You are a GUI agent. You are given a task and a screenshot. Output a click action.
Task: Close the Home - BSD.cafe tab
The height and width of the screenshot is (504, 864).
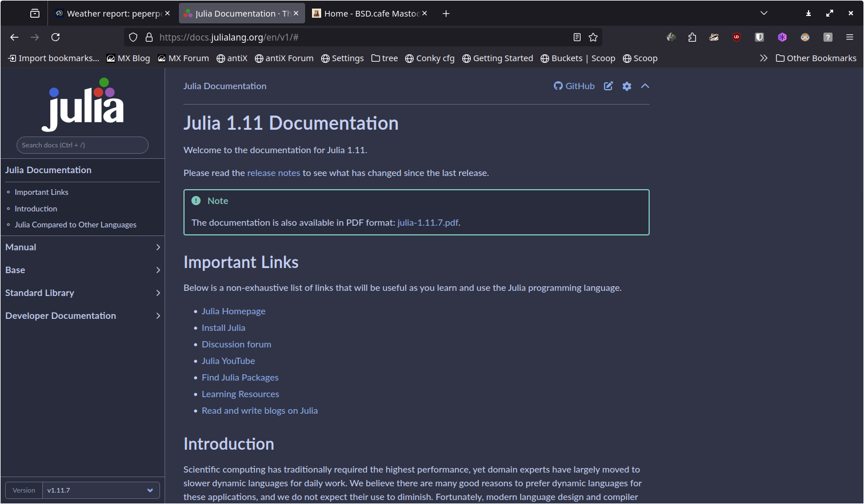click(x=425, y=13)
